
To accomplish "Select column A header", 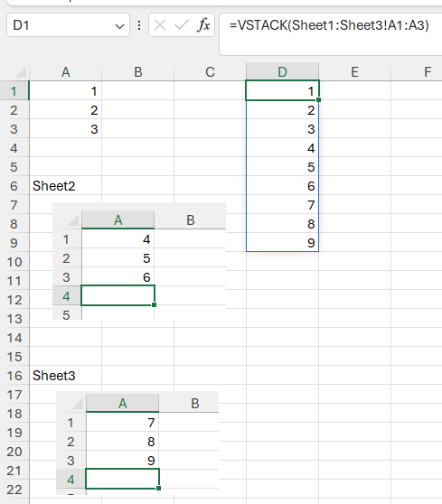I will pos(66,72).
